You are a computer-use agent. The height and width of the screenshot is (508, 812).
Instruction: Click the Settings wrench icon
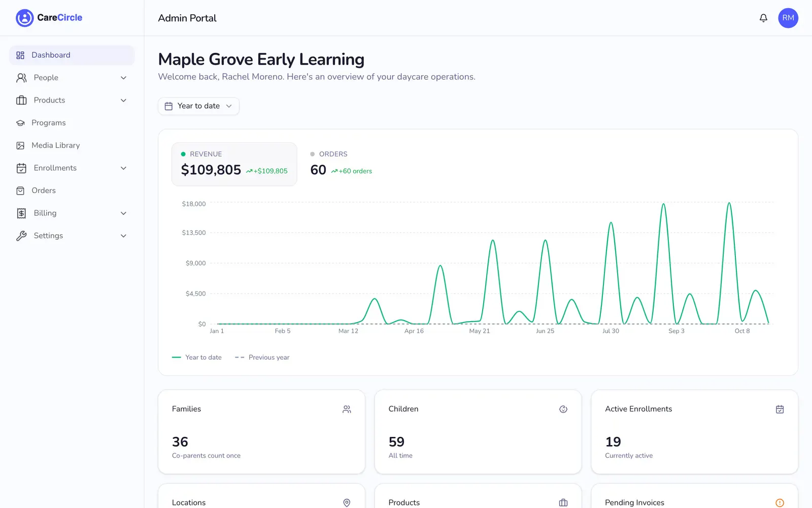pos(21,236)
